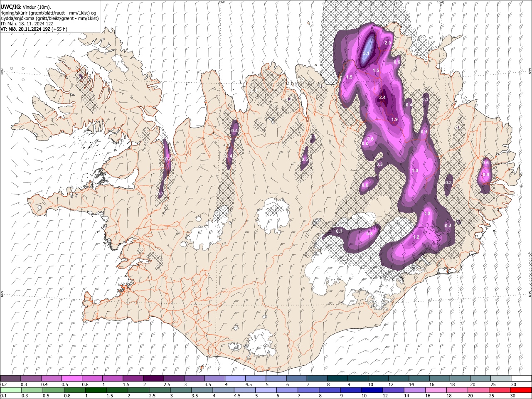Click the 0.4 label on the snow scale
The image size is (532, 399).
pyautogui.click(x=44, y=384)
